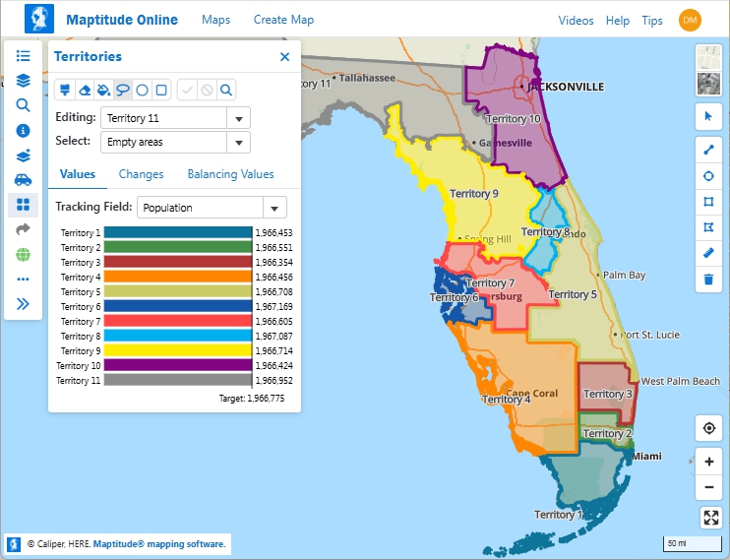Open the Layers icon in left sidebar
Image resolution: width=730 pixels, height=560 pixels.
24,81
